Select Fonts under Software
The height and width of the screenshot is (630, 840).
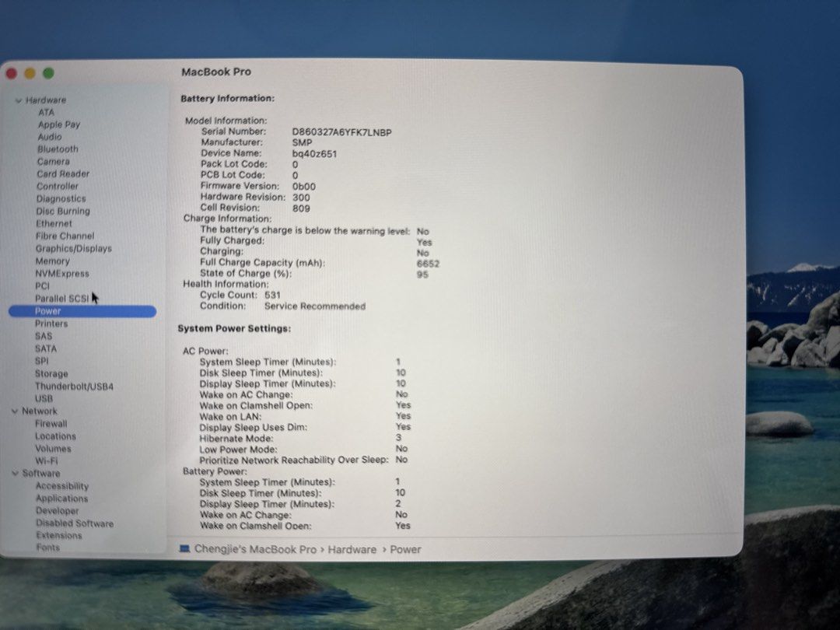tap(48, 548)
